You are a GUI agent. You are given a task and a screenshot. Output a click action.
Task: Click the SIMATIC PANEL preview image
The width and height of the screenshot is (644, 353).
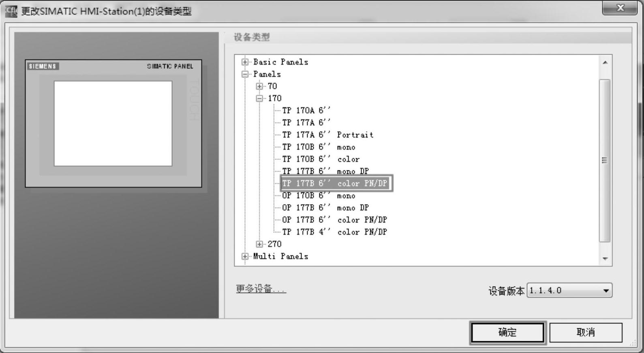point(113,123)
